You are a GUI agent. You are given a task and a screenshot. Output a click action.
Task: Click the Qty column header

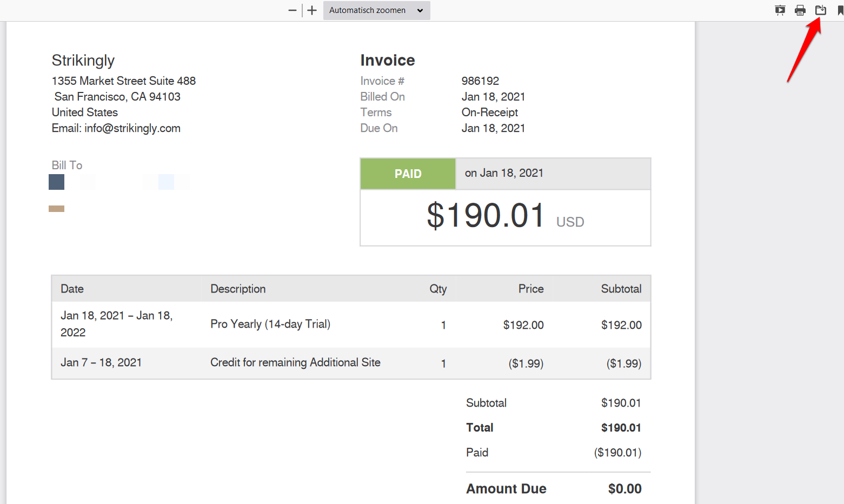438,289
